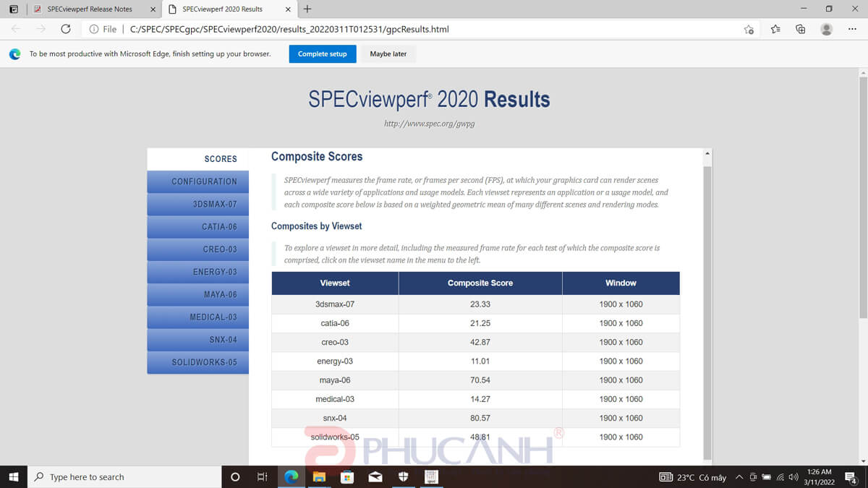This screenshot has width=868, height=488.
Task: Select the maya-06 score 70.54
Action: coord(480,380)
